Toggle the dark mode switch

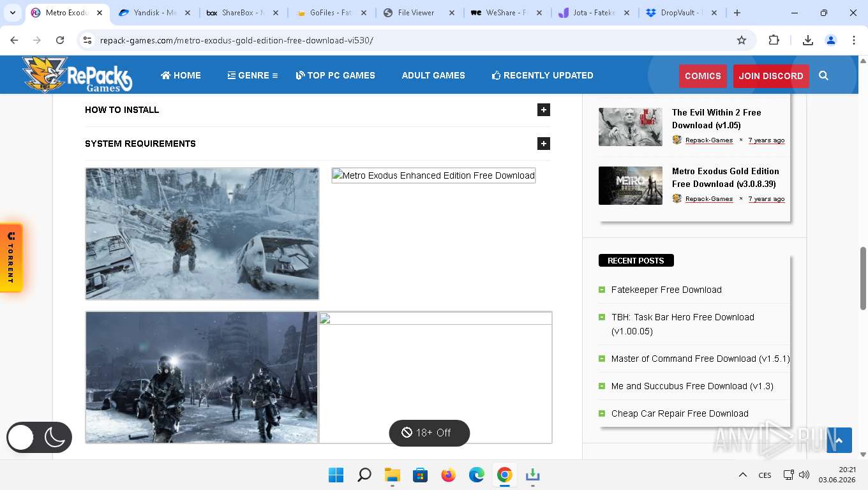39,437
